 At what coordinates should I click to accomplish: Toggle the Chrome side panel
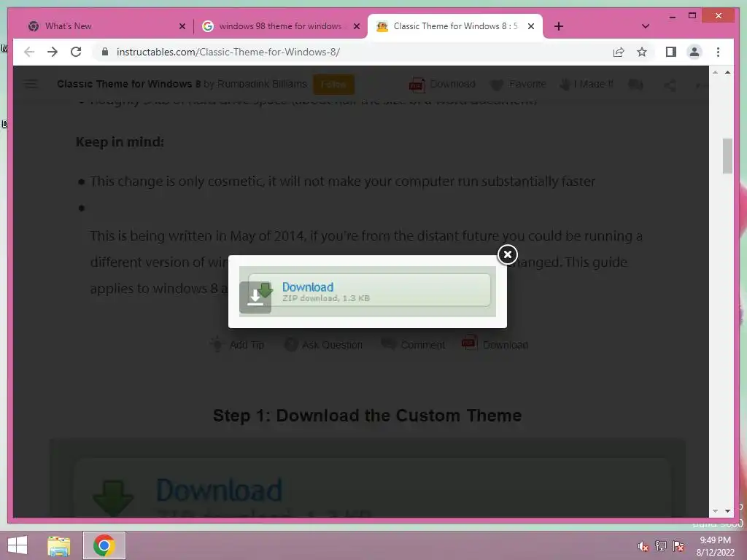[671, 52]
